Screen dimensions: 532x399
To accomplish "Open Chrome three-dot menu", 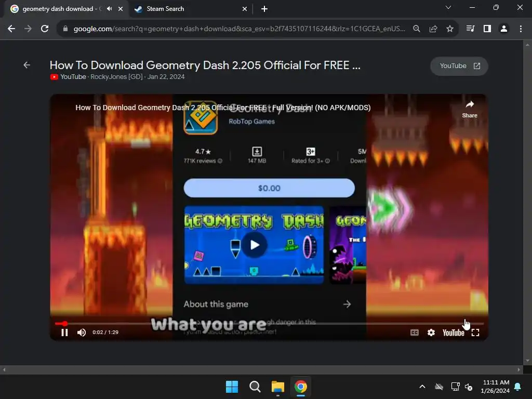I will 521,29.
